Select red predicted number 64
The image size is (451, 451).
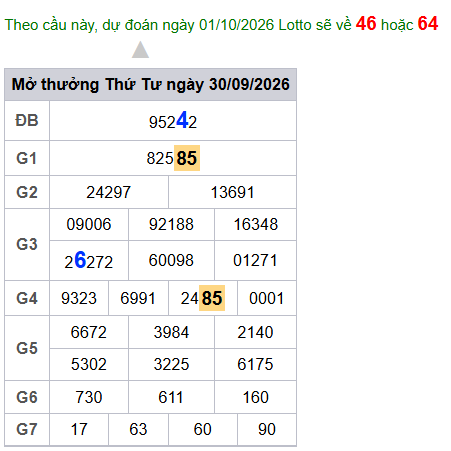(x=428, y=24)
